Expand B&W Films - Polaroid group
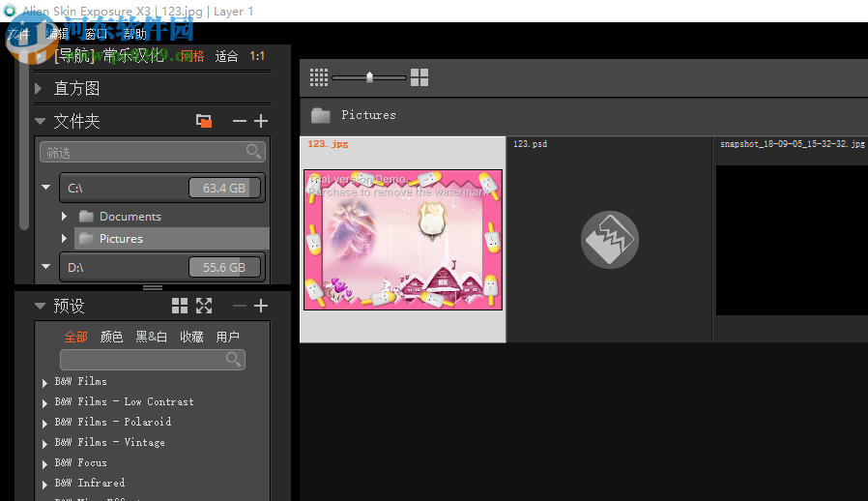The width and height of the screenshot is (868, 501). (44, 424)
